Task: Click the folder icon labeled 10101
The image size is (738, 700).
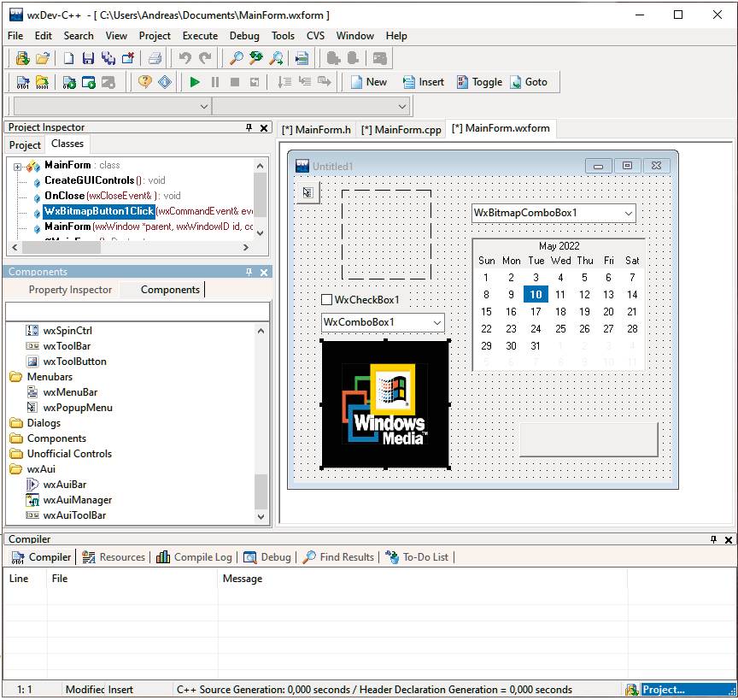Action: pyautogui.click(x=43, y=82)
